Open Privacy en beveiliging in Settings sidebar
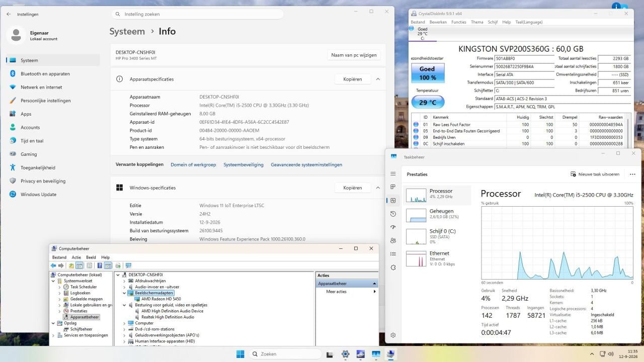This screenshot has width=644, height=362. 53,181
